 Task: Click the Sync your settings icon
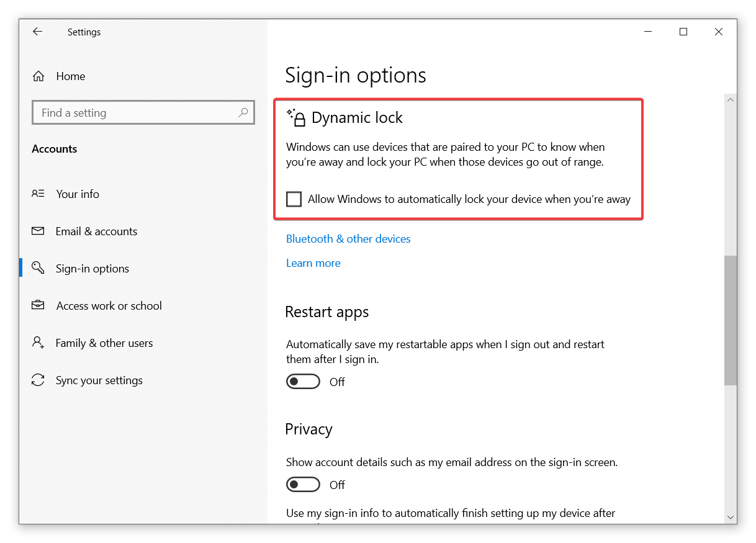[38, 380]
